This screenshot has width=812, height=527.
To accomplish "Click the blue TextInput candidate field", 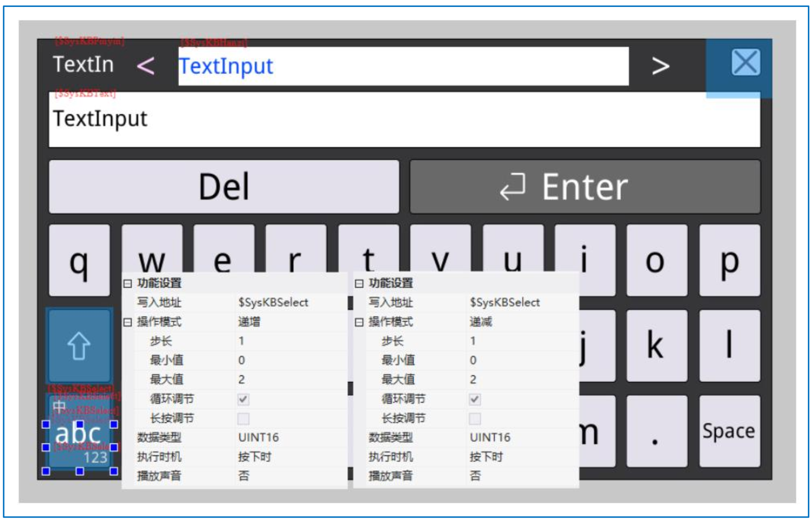I will (403, 66).
